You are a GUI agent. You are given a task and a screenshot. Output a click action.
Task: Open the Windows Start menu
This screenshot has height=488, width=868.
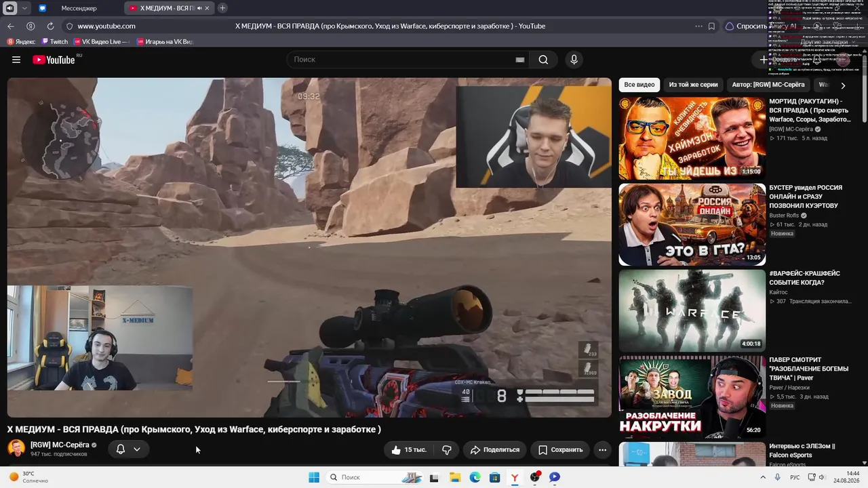[314, 477]
